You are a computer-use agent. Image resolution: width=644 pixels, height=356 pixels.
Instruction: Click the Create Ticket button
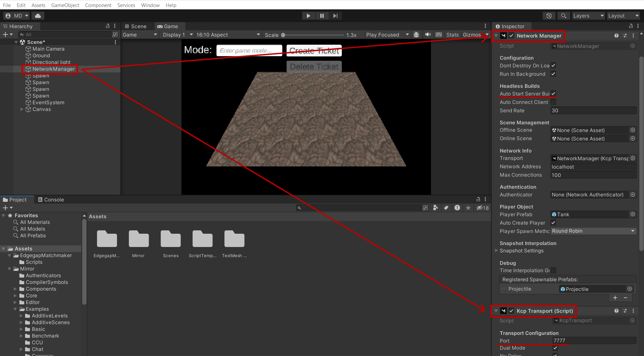click(314, 51)
